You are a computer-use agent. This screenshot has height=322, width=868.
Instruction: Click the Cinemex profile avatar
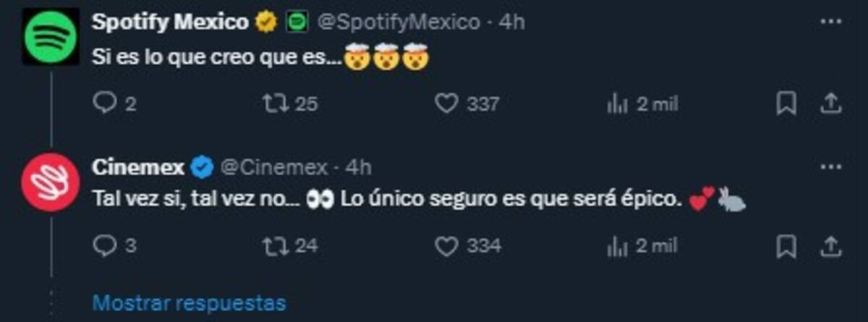(x=50, y=182)
